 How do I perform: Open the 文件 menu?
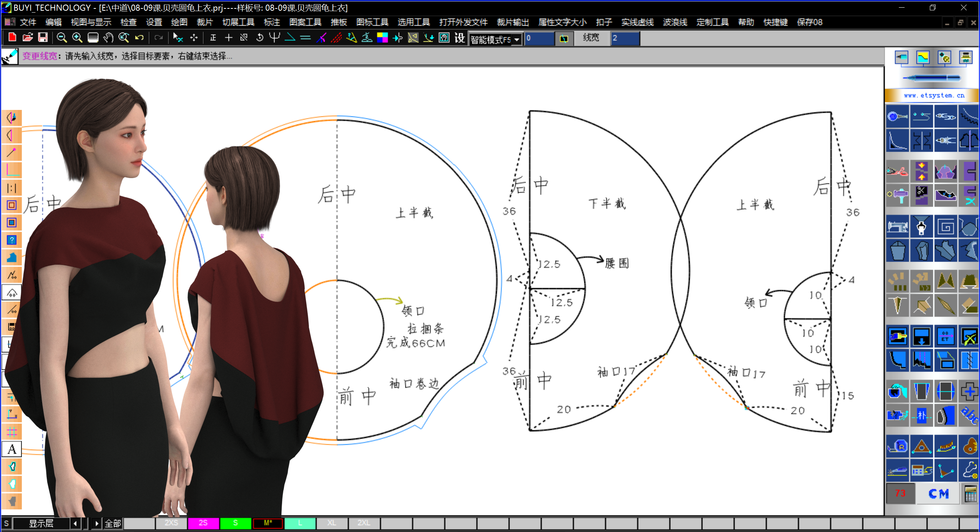click(28, 22)
